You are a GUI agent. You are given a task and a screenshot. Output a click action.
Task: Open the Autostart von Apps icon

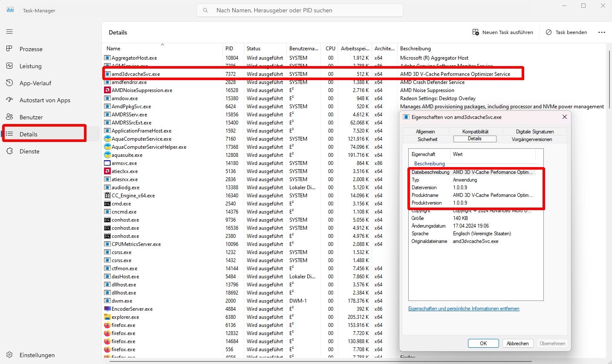click(9, 100)
